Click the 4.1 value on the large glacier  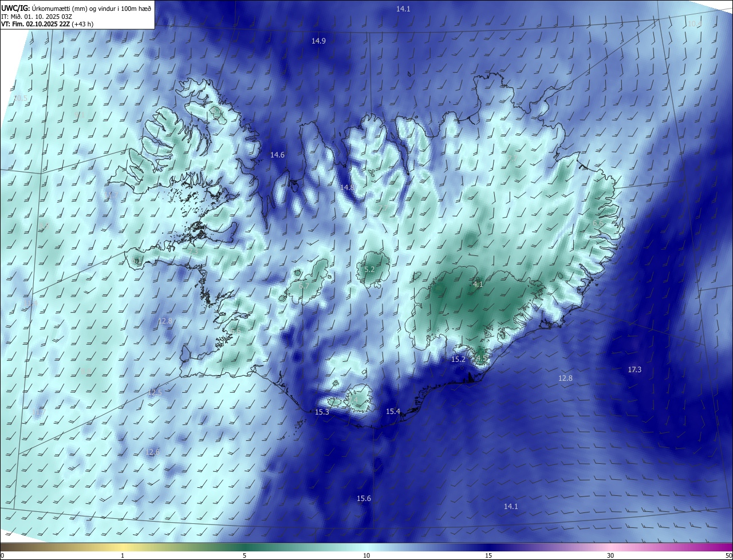click(478, 285)
